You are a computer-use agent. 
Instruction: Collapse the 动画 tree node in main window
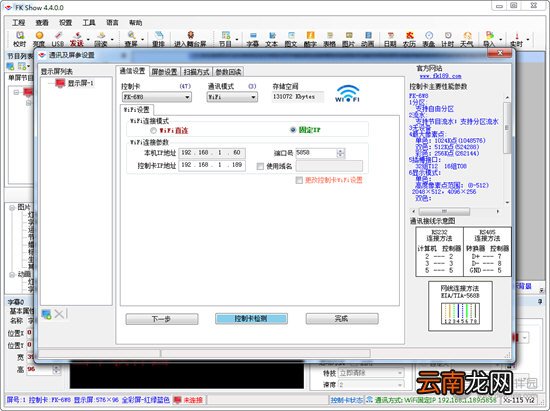(12, 274)
